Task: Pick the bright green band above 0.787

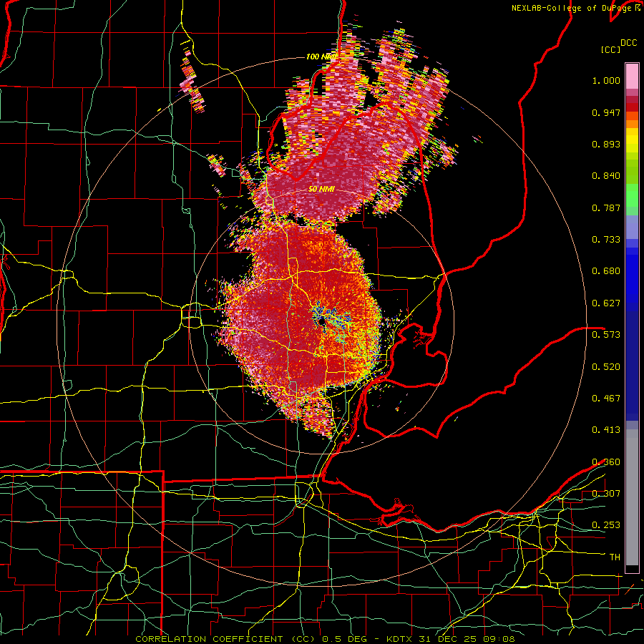Action: tap(632, 195)
